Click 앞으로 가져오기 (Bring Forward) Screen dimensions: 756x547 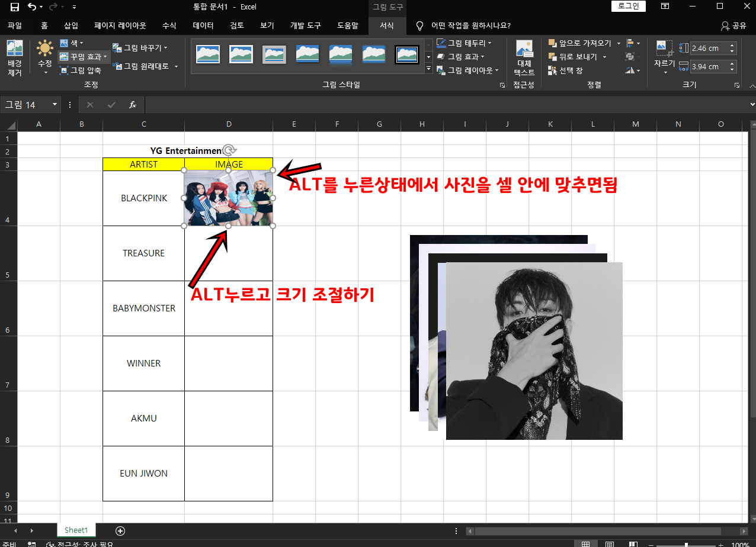click(x=580, y=43)
